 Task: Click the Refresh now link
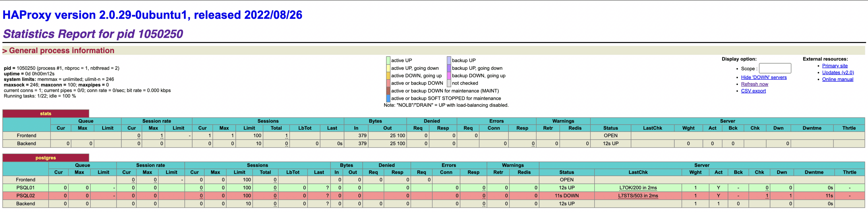[754, 84]
